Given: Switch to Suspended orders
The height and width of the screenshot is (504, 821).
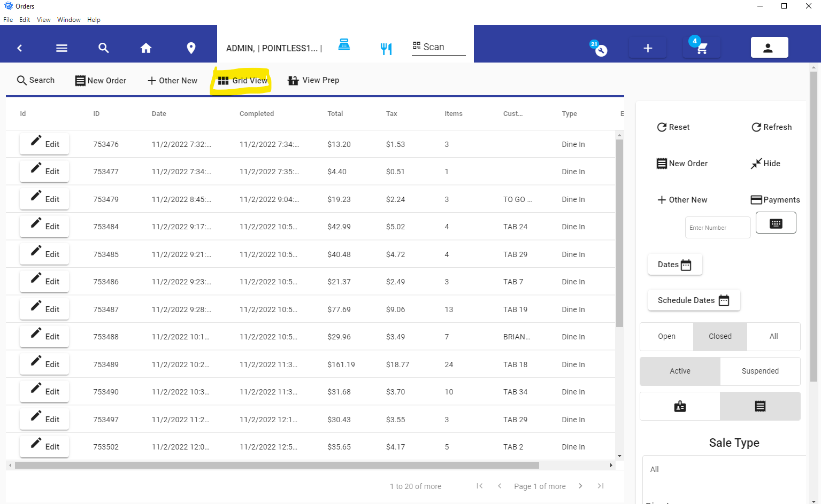Looking at the screenshot, I should click(760, 371).
